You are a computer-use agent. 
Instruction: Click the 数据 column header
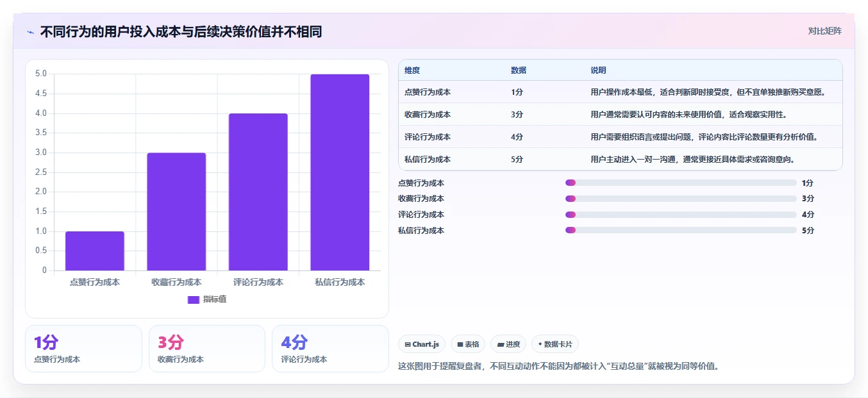(519, 70)
